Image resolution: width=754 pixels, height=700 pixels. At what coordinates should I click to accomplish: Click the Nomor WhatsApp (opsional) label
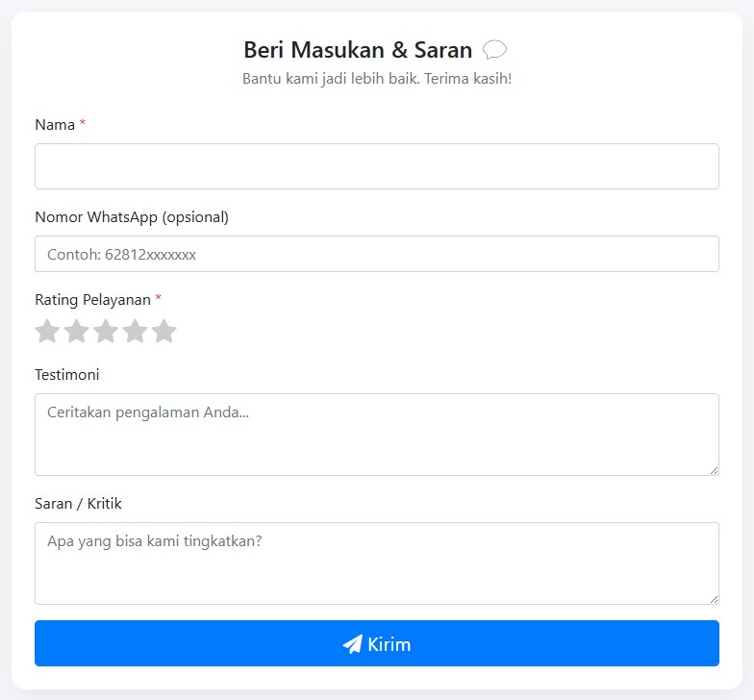tap(132, 217)
